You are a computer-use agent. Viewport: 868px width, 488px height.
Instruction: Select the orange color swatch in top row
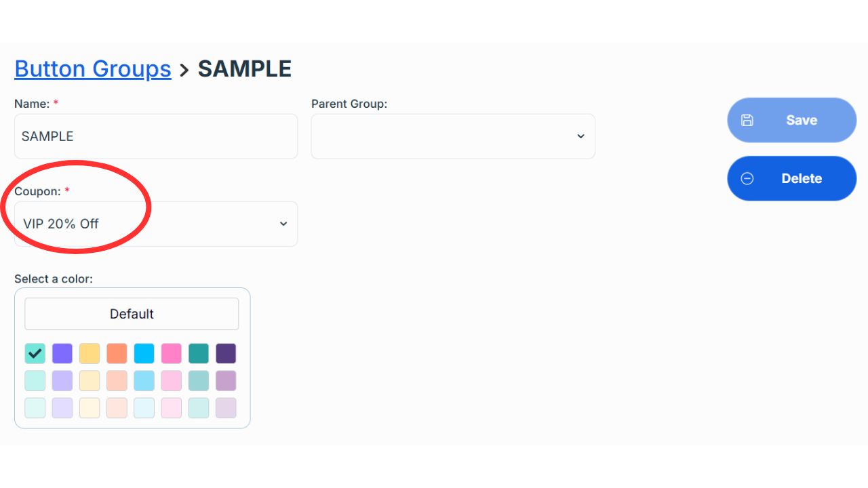tap(117, 353)
